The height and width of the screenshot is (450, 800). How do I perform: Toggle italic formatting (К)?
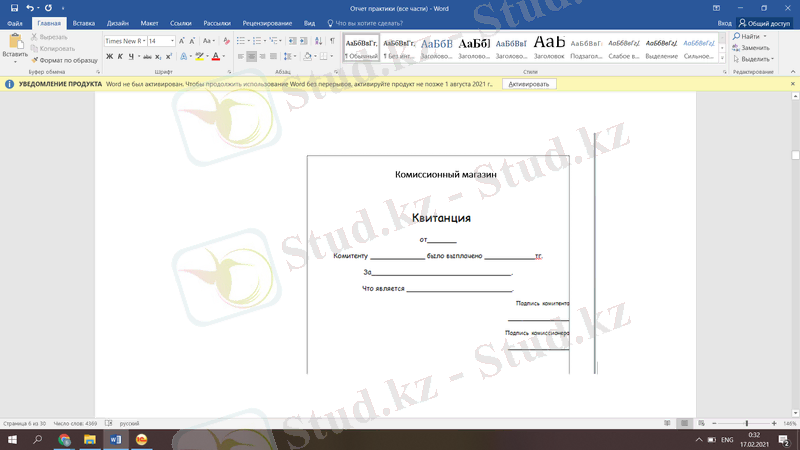(121, 57)
